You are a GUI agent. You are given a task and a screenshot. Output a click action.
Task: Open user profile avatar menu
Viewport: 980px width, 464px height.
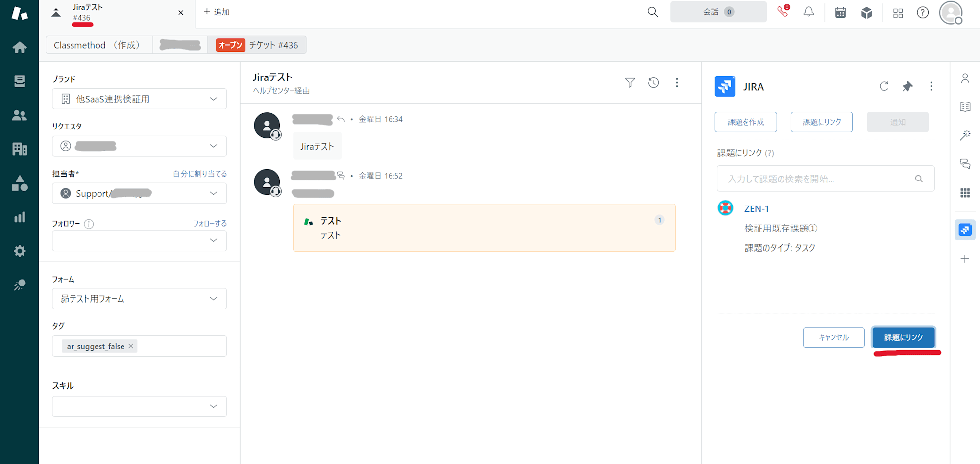951,12
